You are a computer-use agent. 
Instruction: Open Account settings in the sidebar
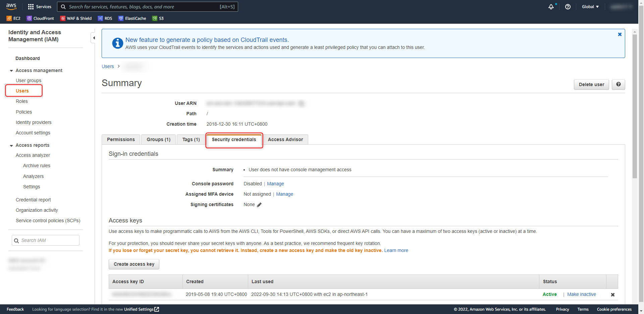point(33,133)
